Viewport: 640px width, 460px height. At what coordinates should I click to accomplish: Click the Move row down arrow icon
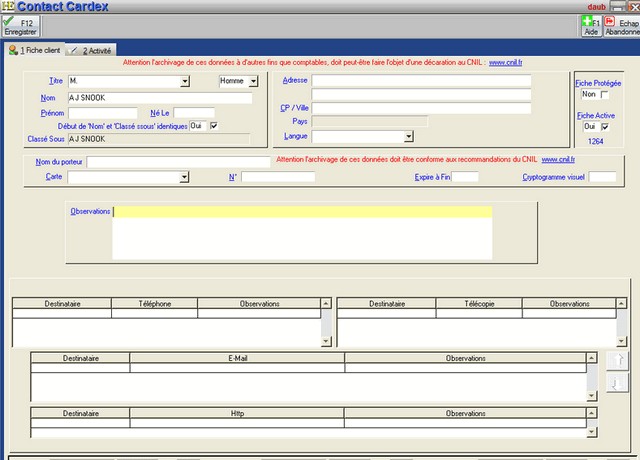(x=617, y=383)
